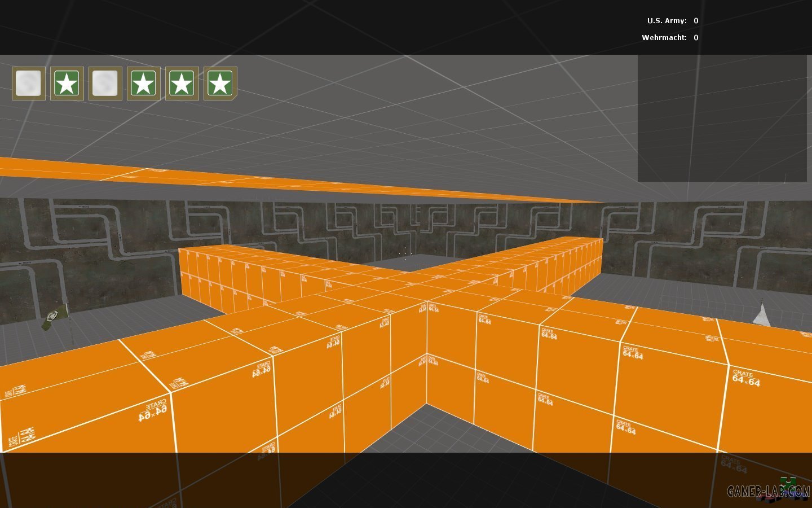
Task: Open the GAMER-LAB.COM watermark link
Action: (767, 492)
